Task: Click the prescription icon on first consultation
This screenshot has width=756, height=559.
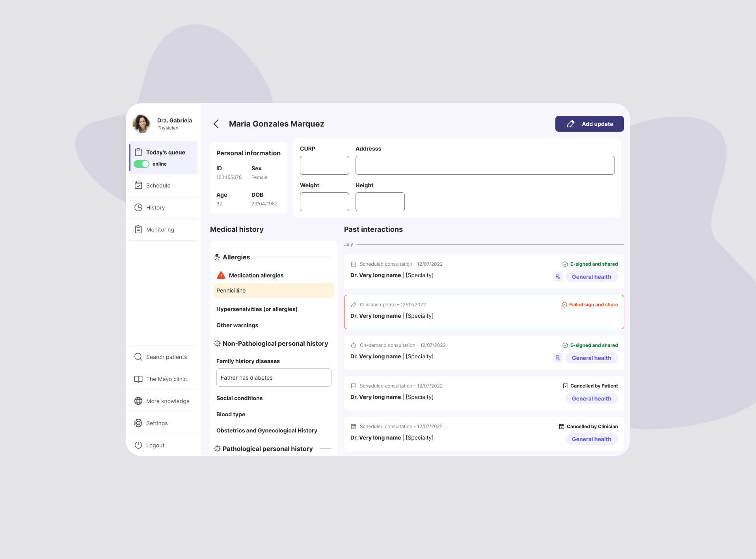Action: [x=557, y=277]
